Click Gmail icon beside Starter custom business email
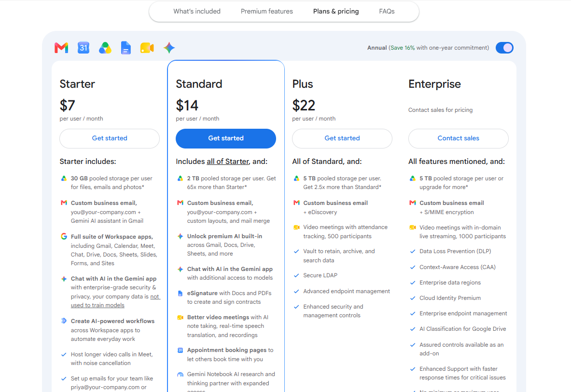 tap(64, 203)
